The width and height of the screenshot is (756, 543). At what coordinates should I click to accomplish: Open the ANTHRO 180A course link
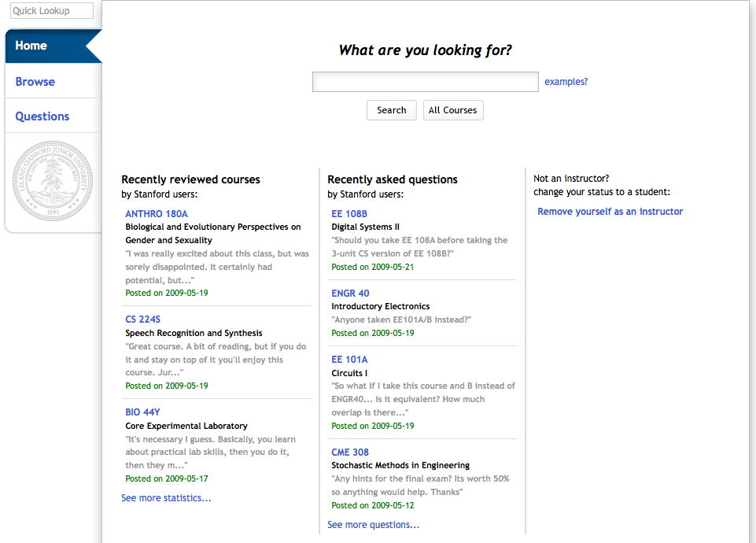coord(157,213)
